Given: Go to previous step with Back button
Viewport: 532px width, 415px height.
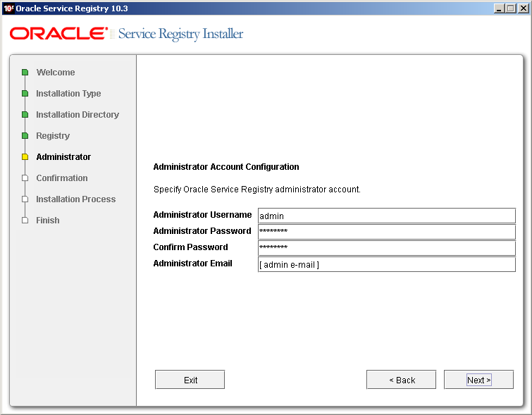Looking at the screenshot, I should click(x=401, y=379).
